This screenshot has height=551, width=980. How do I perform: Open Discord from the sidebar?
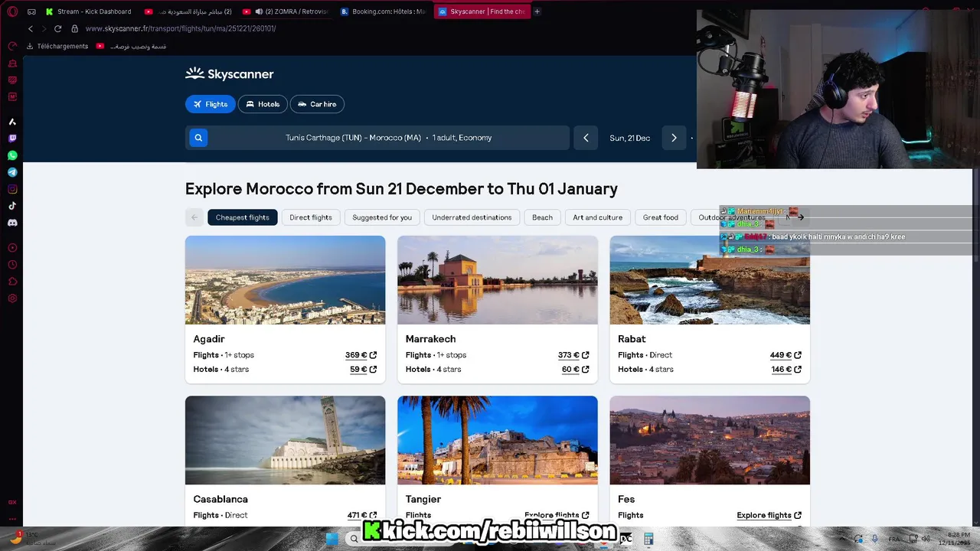click(12, 223)
